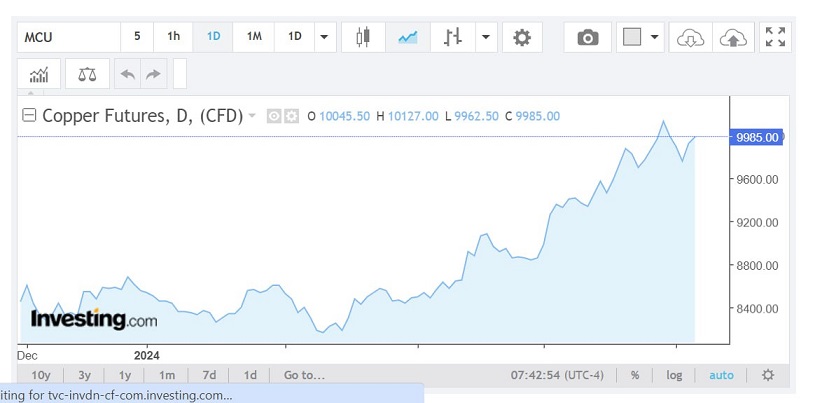The image size is (815, 403).
Task: Open the indicators chart icon
Action: tap(39, 74)
